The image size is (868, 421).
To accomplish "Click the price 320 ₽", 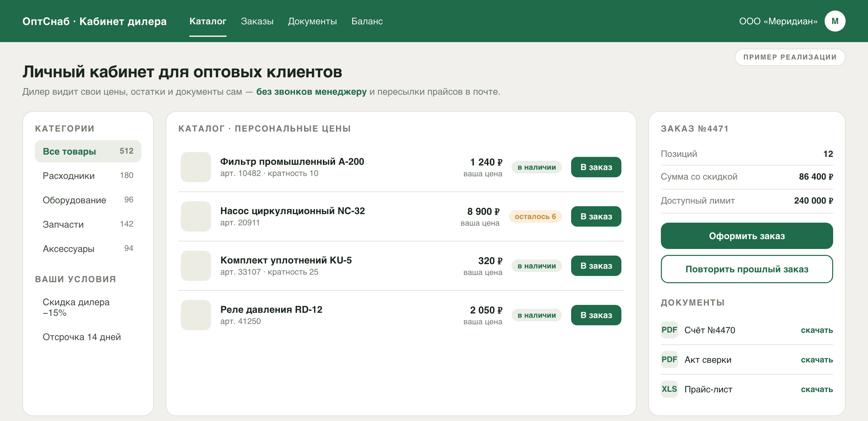I will [x=490, y=261].
